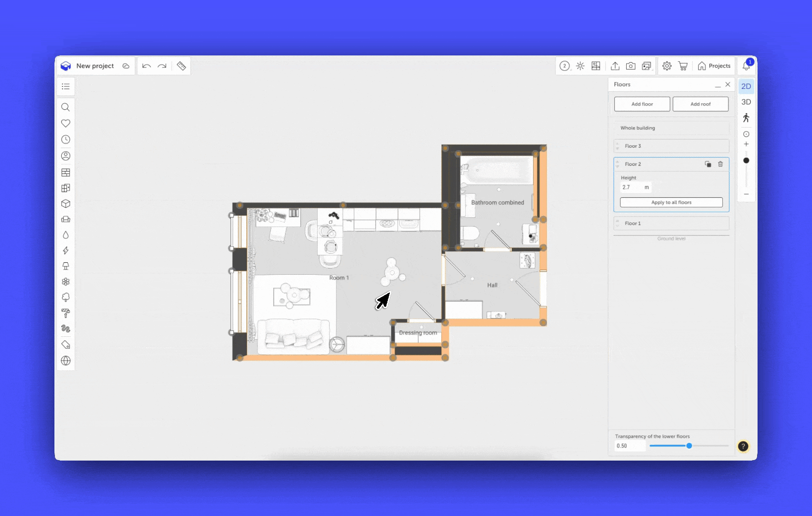Click the lower floors transparency slider handle
The height and width of the screenshot is (516, 812).
pos(689,446)
